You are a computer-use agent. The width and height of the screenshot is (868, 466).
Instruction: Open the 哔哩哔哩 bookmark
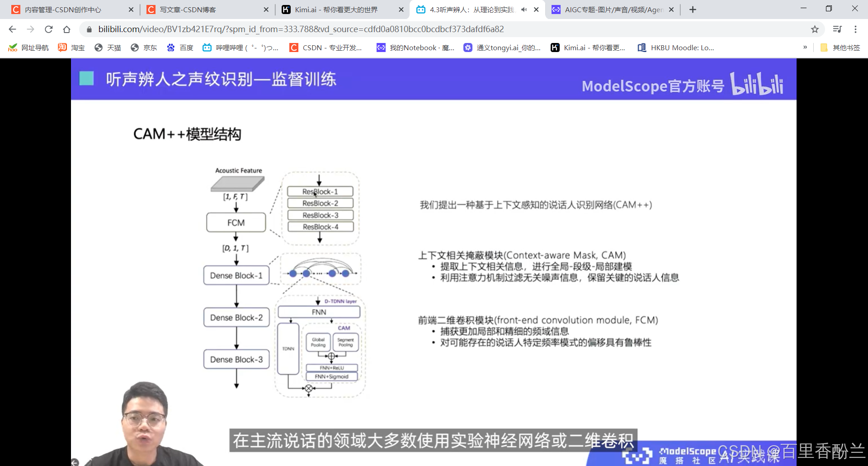point(241,48)
